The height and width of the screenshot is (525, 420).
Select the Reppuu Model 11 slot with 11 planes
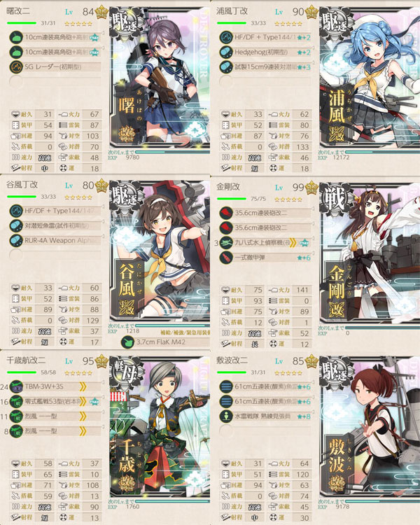pyautogui.click(x=55, y=416)
